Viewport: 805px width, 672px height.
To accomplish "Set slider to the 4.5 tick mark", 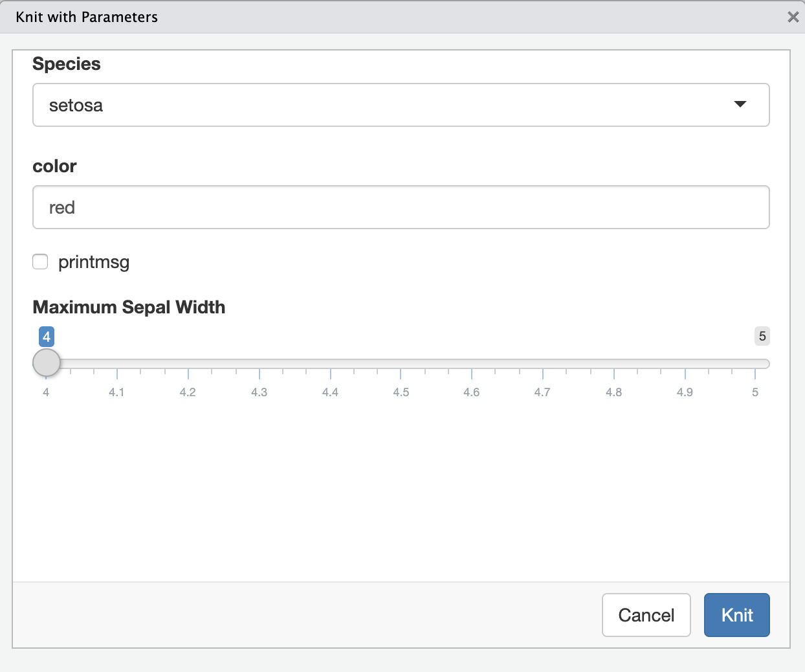I will 401,374.
